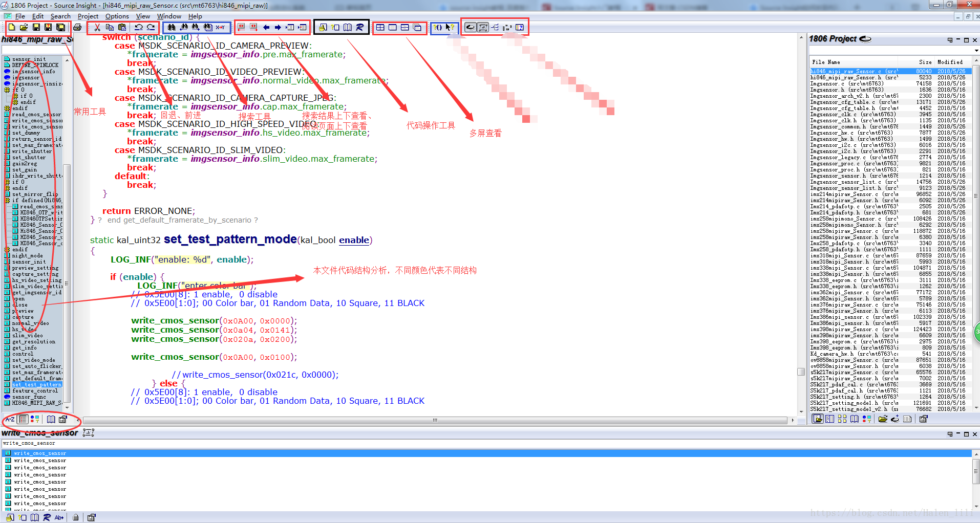Activate the Project Window toolbar icon
The height and width of the screenshot is (523, 980).
coord(471,27)
